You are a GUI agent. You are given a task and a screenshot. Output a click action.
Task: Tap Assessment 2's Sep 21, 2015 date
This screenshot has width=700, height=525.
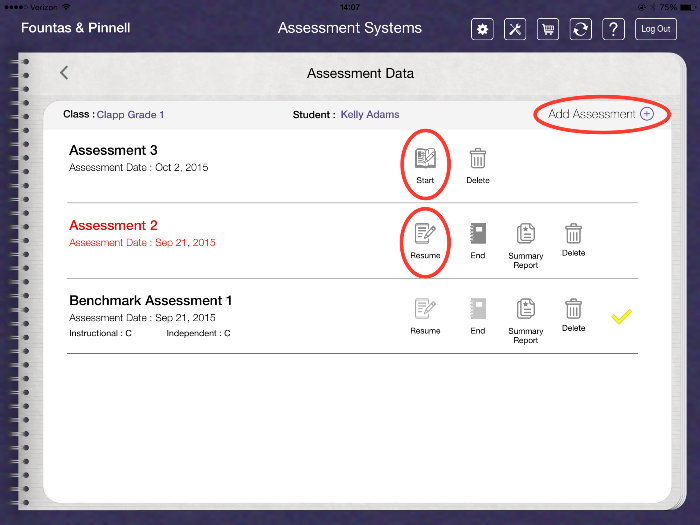[x=185, y=242]
